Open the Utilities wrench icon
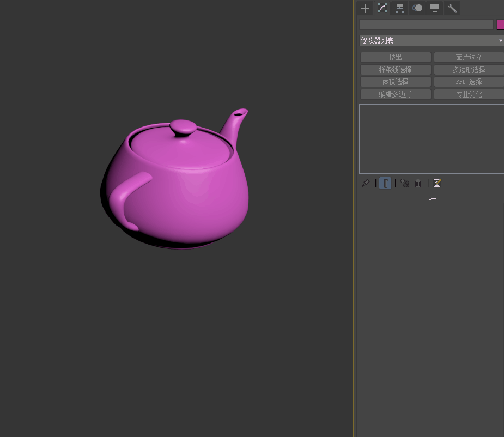Screen dimensions: 504x437 coord(452,8)
